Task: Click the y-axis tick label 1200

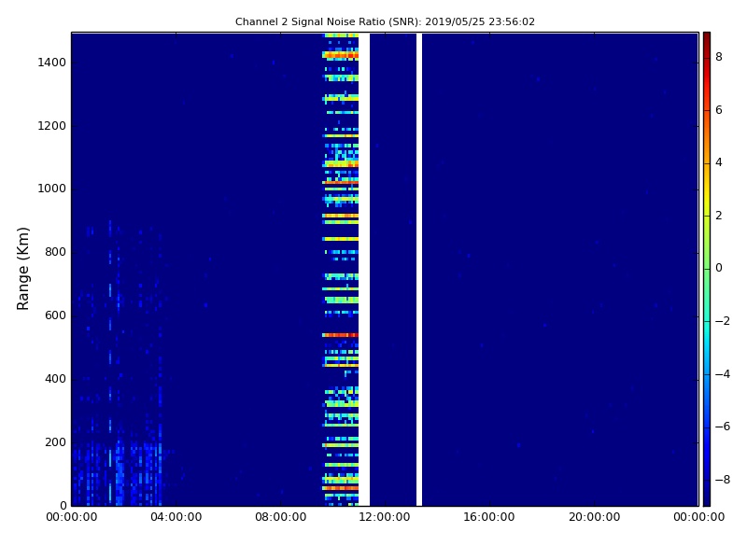Action: (x=52, y=126)
